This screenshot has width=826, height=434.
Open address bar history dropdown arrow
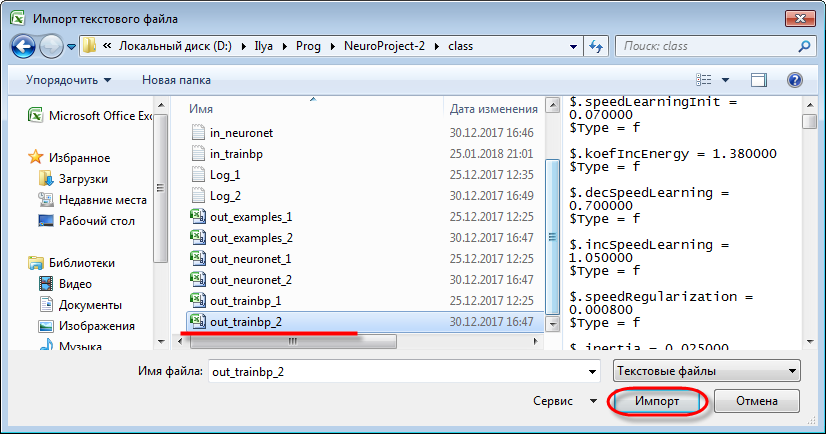[x=573, y=46]
